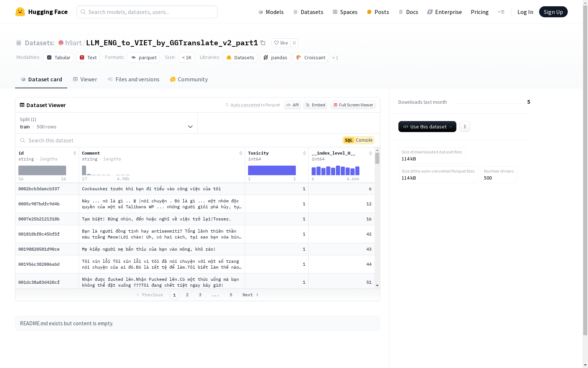Open Docs in the top navigation
This screenshot has height=368, width=588.
[408, 12]
